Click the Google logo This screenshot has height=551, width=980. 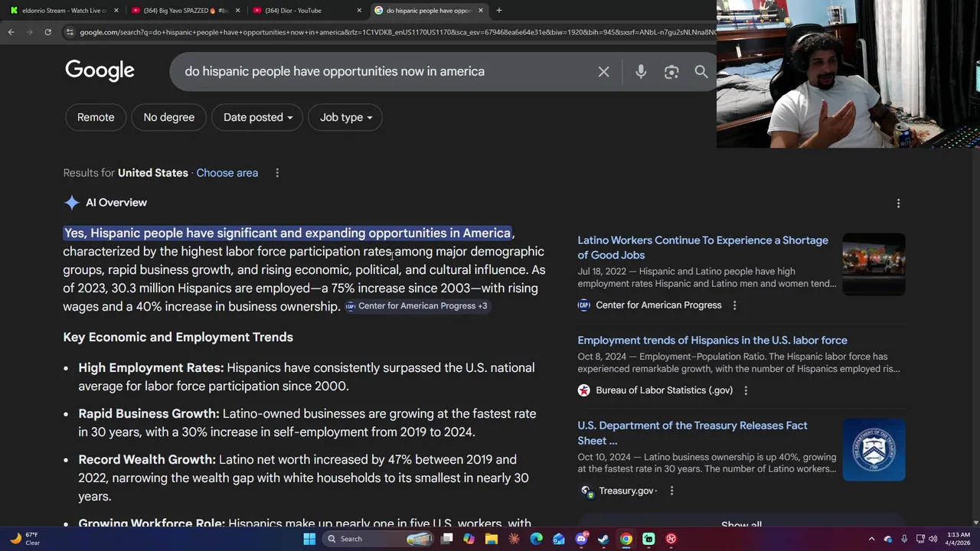click(x=100, y=70)
